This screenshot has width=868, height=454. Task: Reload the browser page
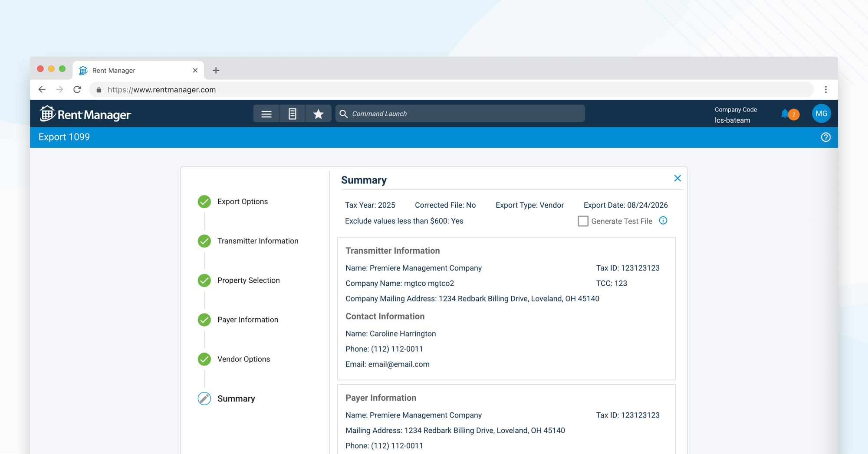click(77, 90)
